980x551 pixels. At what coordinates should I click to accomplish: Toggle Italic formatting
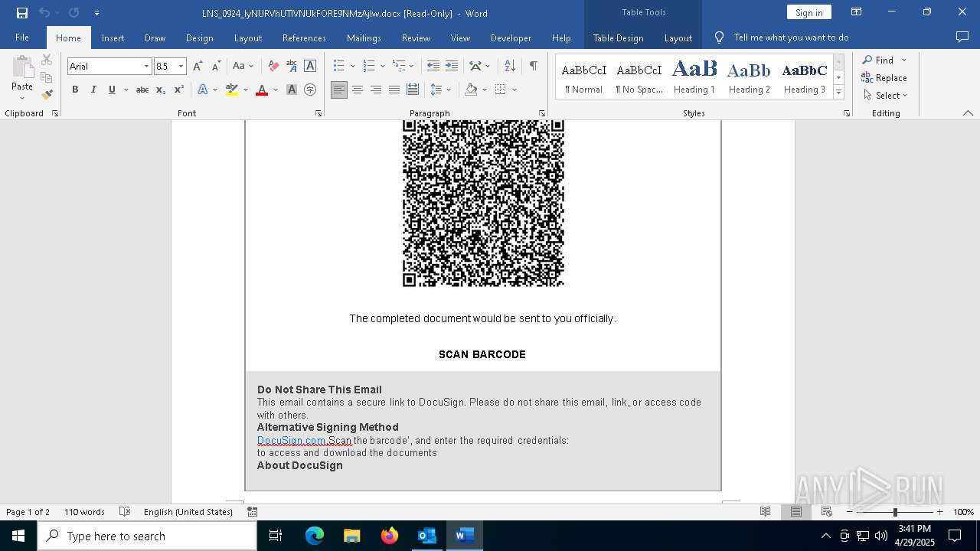93,90
